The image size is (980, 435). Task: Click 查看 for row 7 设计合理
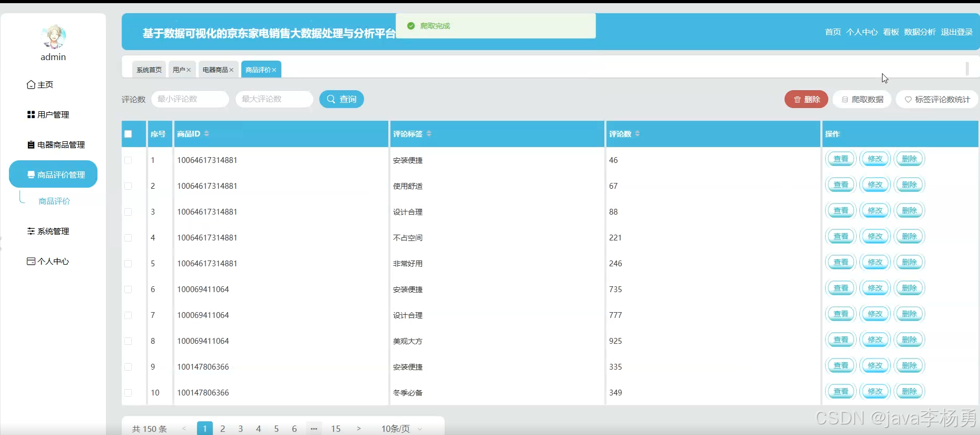click(x=841, y=314)
